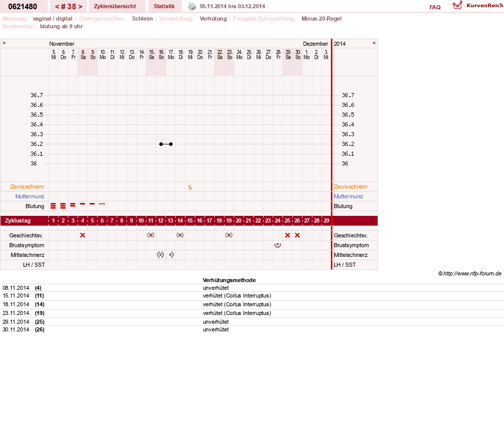Click the Verhütung usage value
Viewport: 504px width, 444px height.
click(213, 18)
